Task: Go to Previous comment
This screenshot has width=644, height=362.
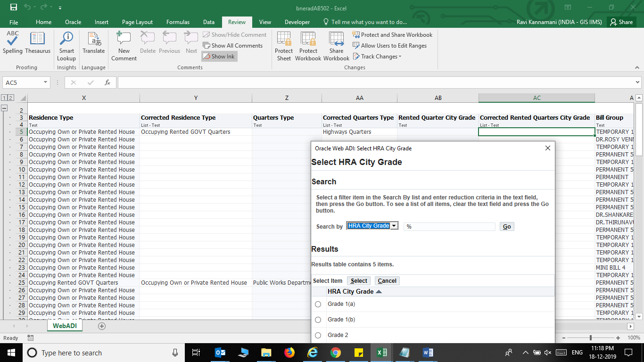Action: point(169,43)
